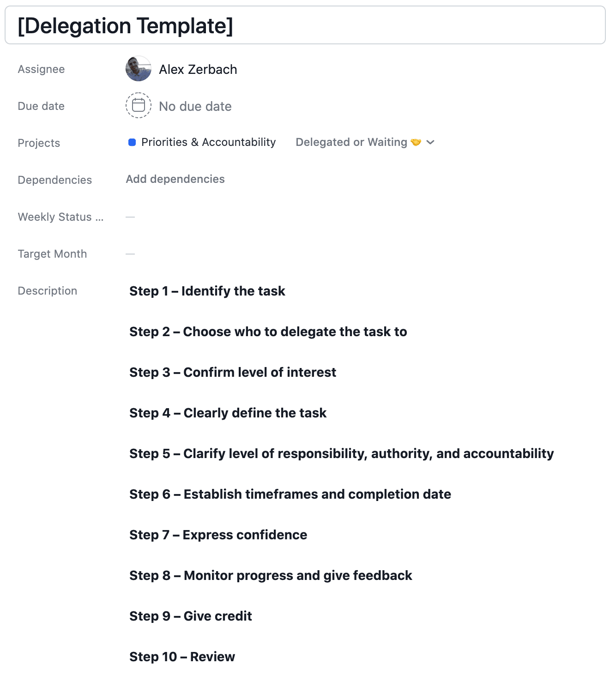This screenshot has height=676, width=616.
Task: Open the due date calendar icon
Action: click(x=139, y=106)
